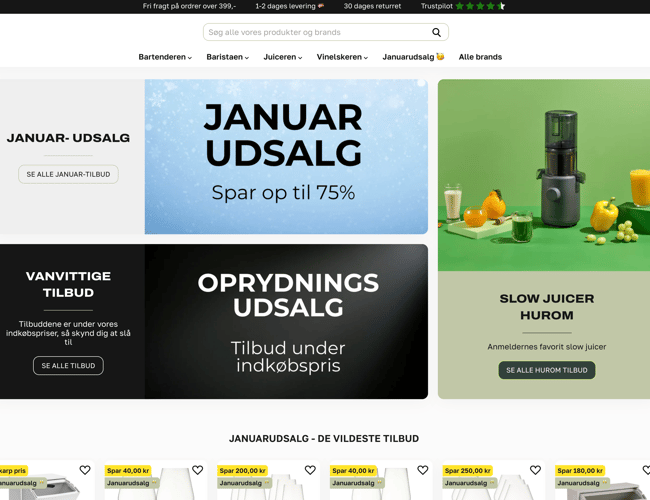Expand the Bartenderen menu
650x500 pixels.
tap(165, 57)
